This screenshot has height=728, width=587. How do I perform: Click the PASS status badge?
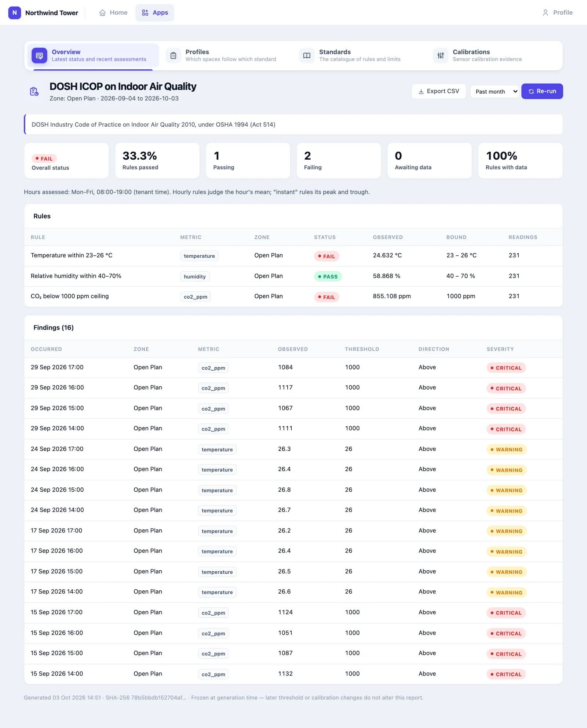tap(328, 277)
